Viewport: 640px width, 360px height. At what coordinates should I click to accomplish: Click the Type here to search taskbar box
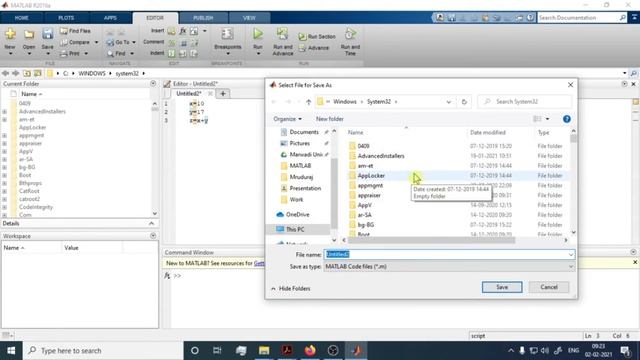click(104, 350)
